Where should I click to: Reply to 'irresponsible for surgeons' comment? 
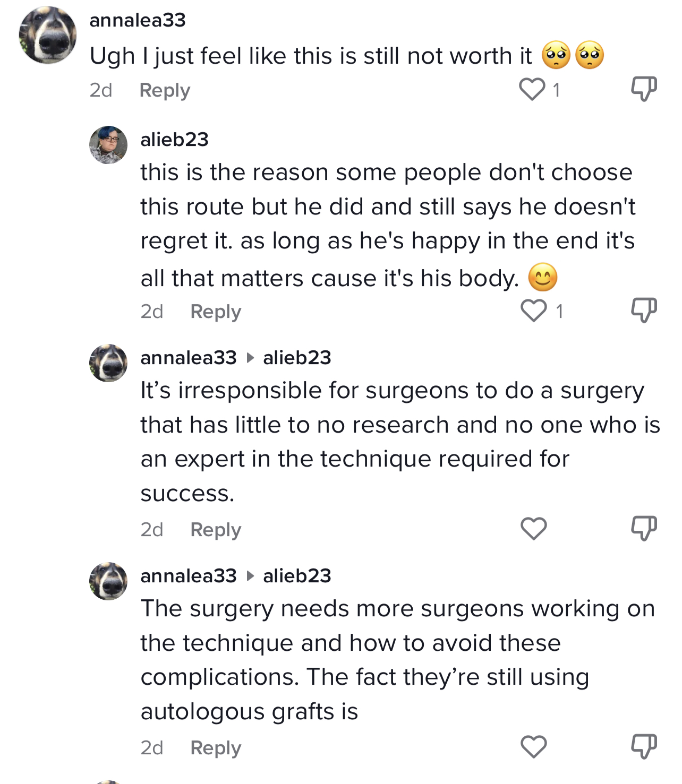(216, 530)
